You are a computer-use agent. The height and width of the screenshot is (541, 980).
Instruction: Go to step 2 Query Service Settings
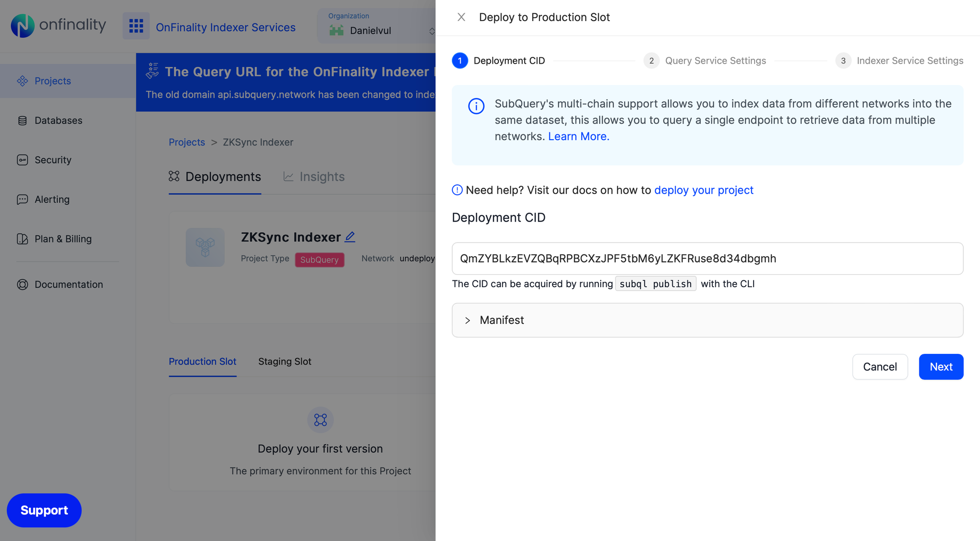pyautogui.click(x=705, y=61)
